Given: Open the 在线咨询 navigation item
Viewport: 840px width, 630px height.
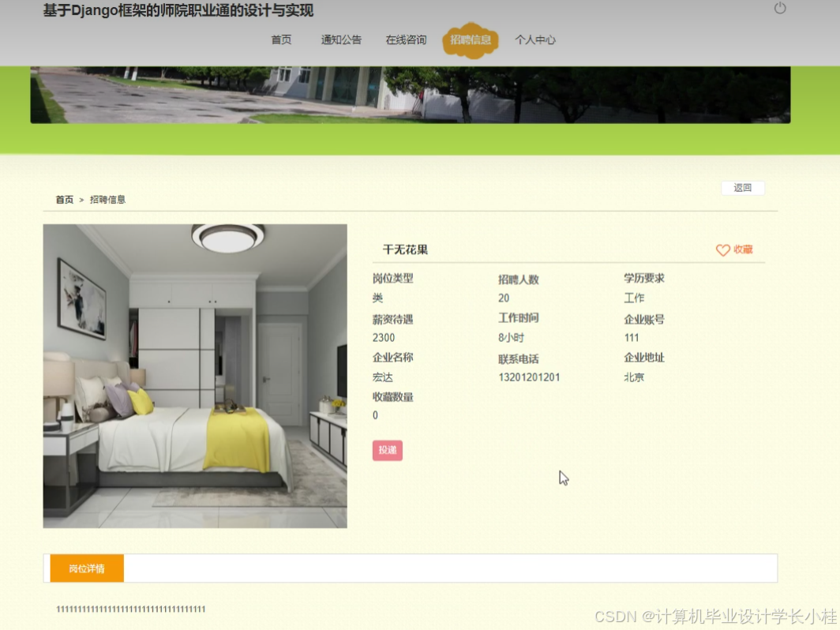Looking at the screenshot, I should 406,39.
